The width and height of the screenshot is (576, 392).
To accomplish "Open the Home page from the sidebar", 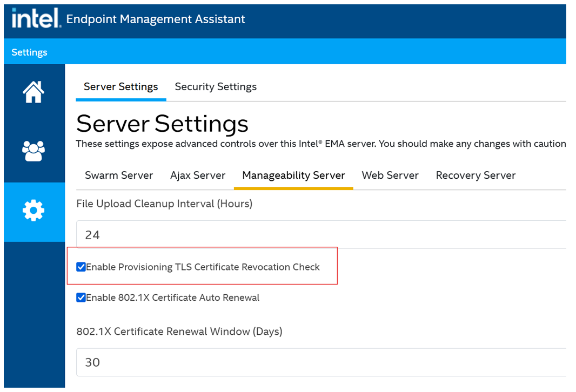I will click(33, 92).
